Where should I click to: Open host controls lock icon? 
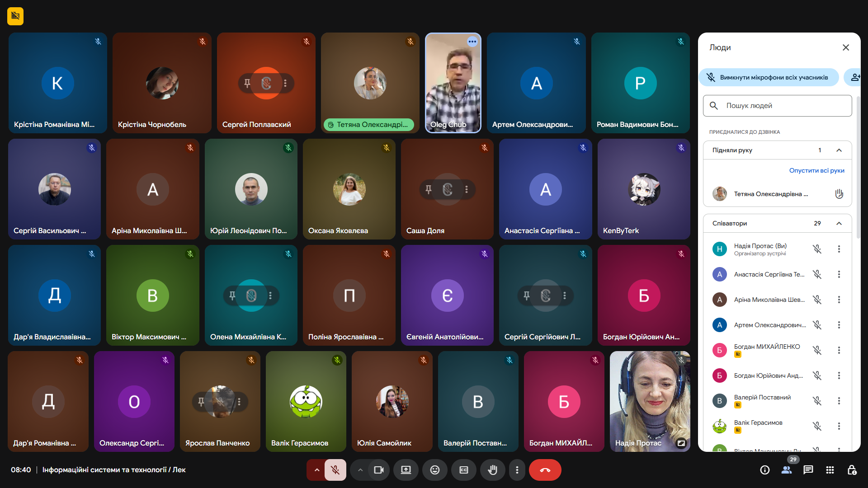click(x=851, y=470)
